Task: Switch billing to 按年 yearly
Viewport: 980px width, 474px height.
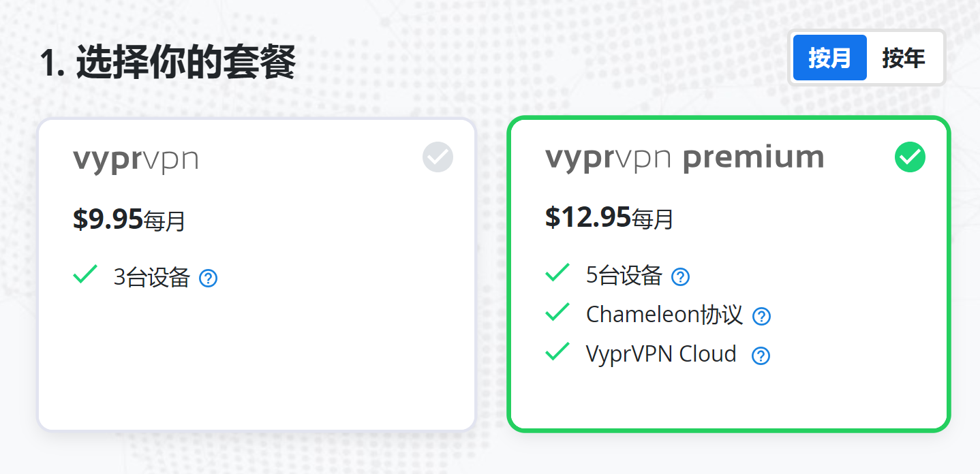Action: pyautogui.click(x=904, y=58)
